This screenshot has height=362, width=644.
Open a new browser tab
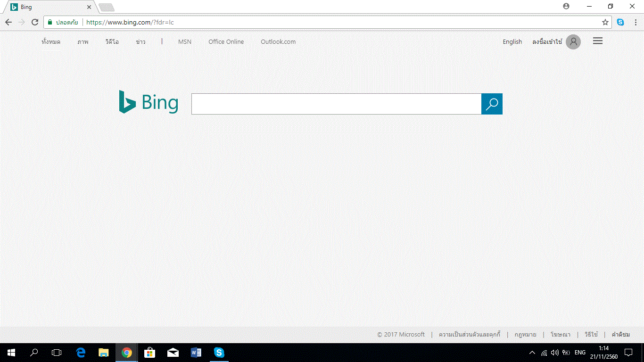(x=107, y=7)
